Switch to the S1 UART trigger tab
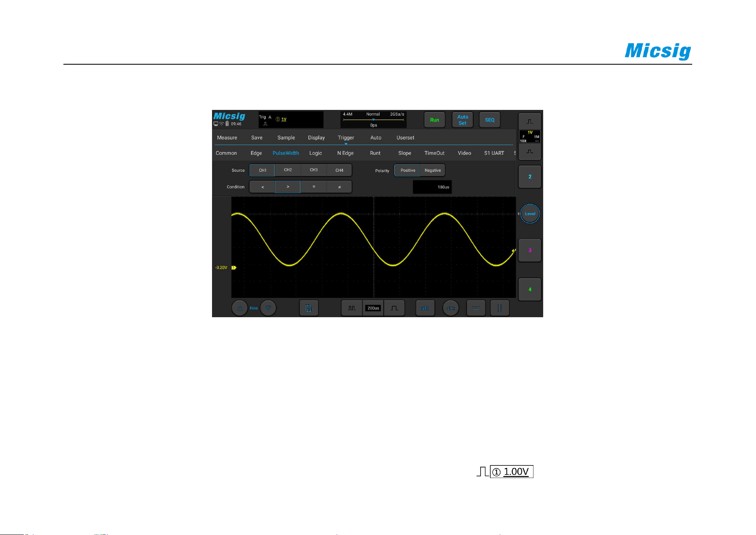 pos(494,153)
